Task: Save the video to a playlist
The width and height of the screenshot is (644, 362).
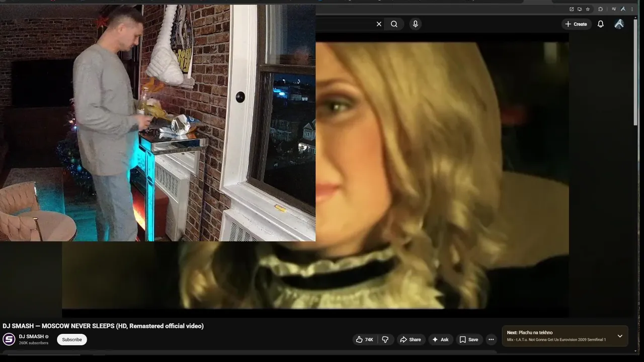Action: pos(468,339)
